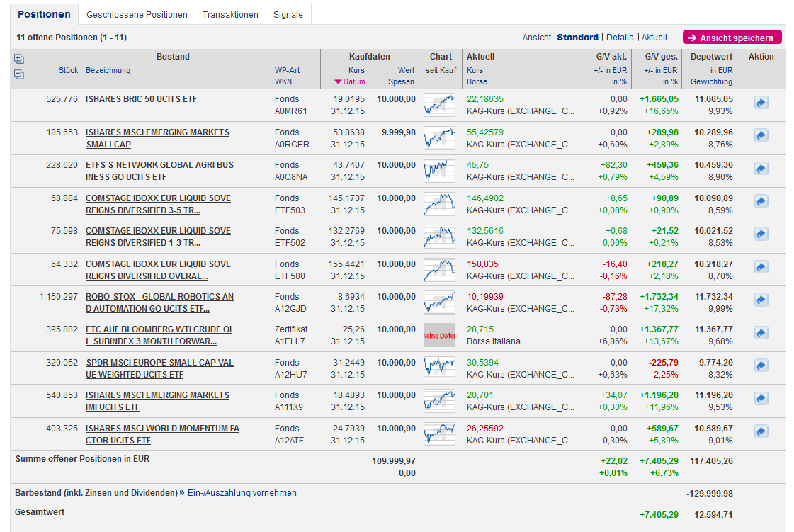This screenshot has width=794, height=532.
Task: Click the Ansicht speichern button
Action: [732, 38]
